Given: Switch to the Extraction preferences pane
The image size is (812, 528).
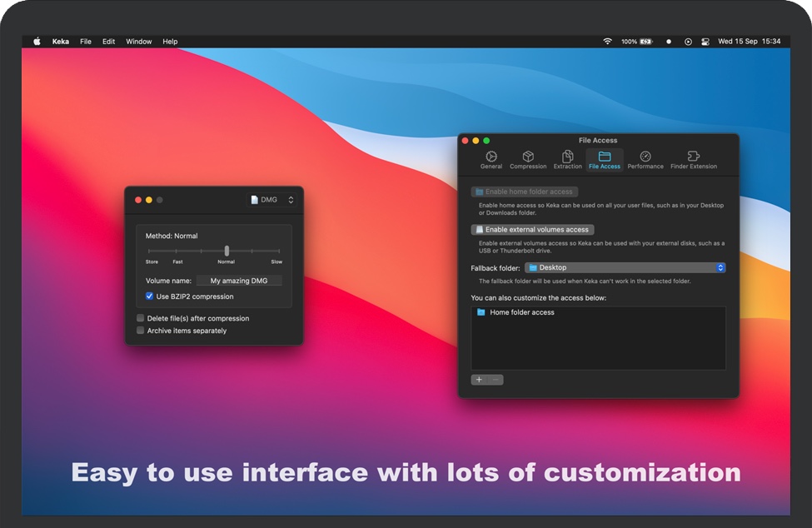Looking at the screenshot, I should coord(567,160).
